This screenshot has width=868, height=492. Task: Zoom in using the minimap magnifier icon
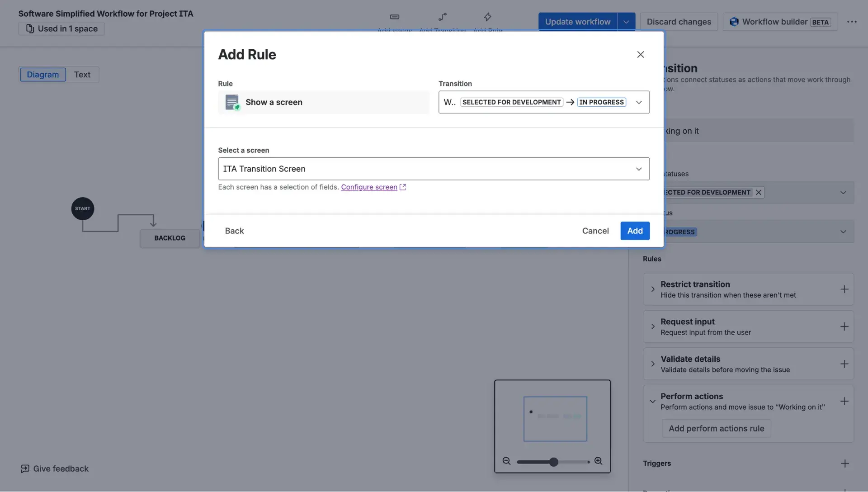coord(599,461)
